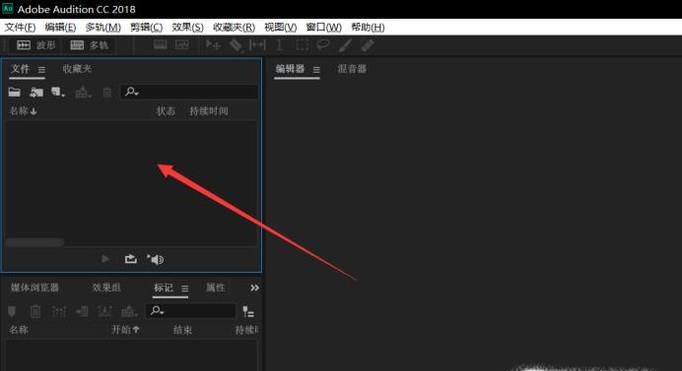Select the Time Selection tool
The height and width of the screenshot is (371, 682).
click(x=279, y=45)
